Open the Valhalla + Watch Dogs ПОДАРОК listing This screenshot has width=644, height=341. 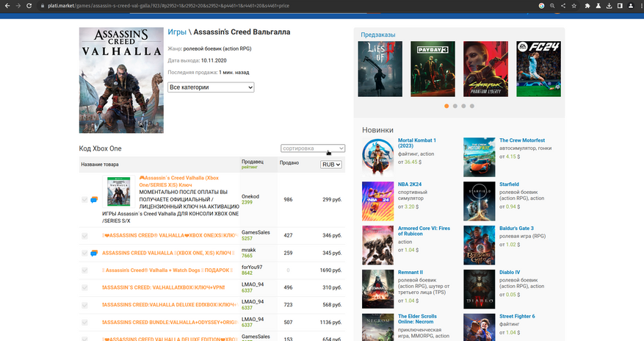(x=167, y=270)
